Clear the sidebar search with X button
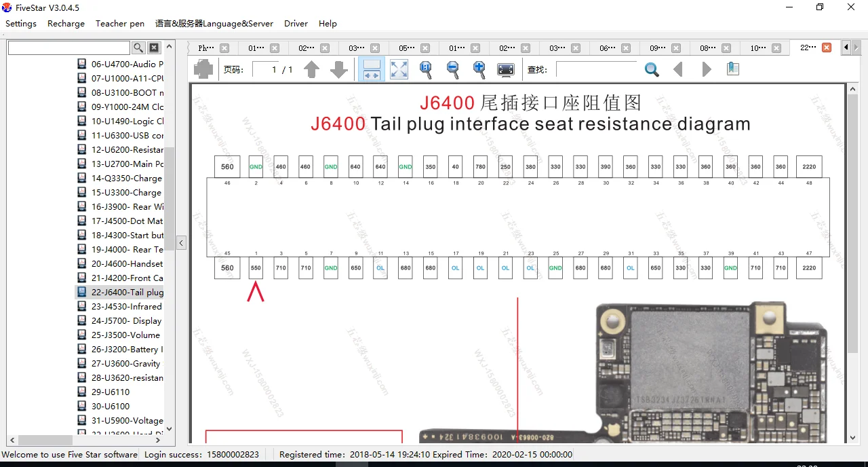The width and height of the screenshot is (868, 467). point(154,48)
